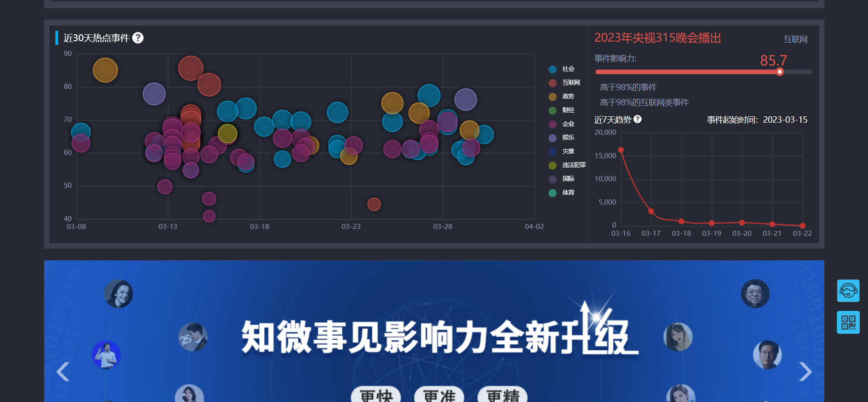Toggle 违法犯罪 series in chart legend

(567, 165)
